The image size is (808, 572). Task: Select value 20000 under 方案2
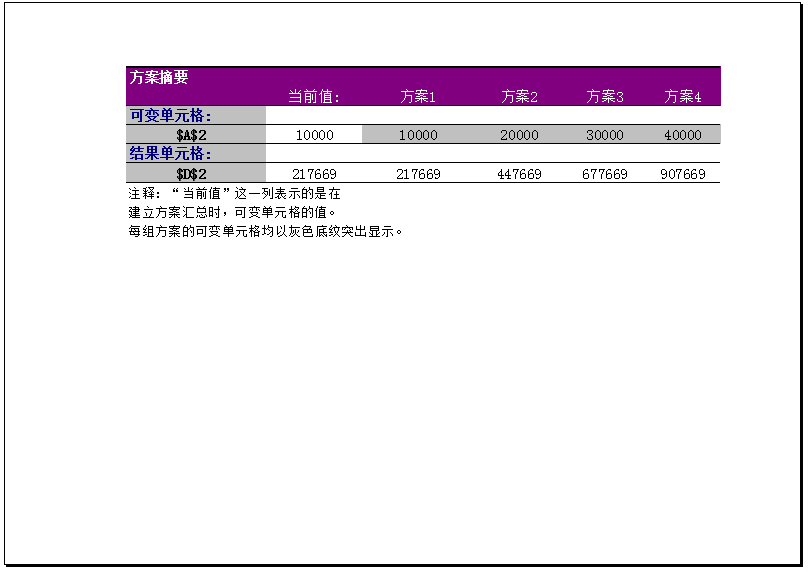point(519,135)
